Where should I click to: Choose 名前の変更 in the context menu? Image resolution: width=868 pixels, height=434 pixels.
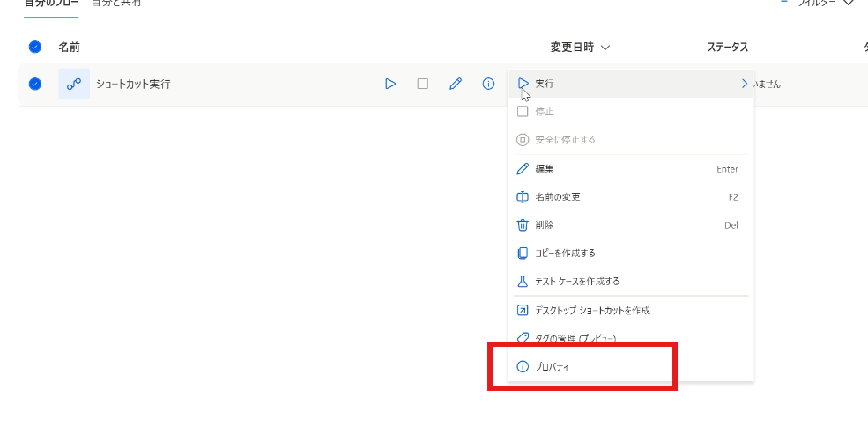coord(558,197)
